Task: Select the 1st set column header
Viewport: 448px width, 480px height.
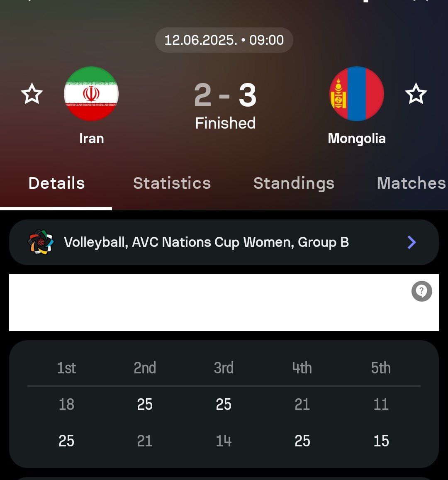Action: coord(66,368)
